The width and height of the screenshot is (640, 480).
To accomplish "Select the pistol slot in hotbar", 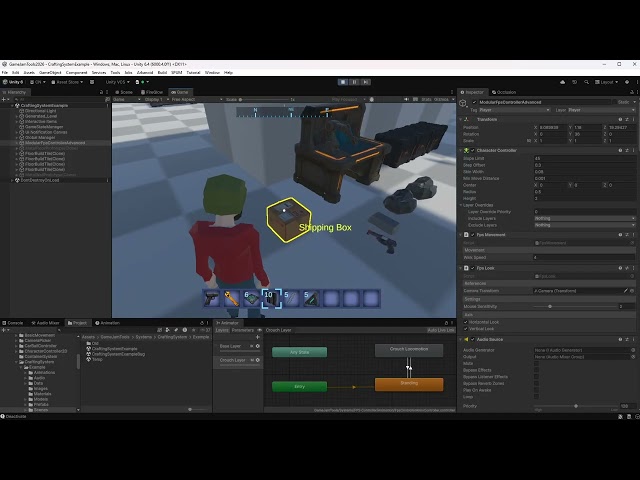I will coord(211,299).
